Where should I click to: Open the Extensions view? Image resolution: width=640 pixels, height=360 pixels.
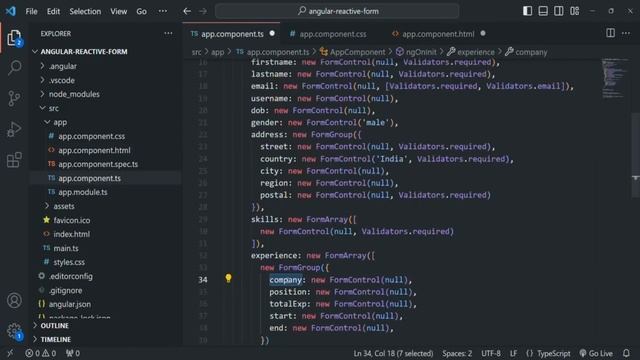click(x=14, y=160)
